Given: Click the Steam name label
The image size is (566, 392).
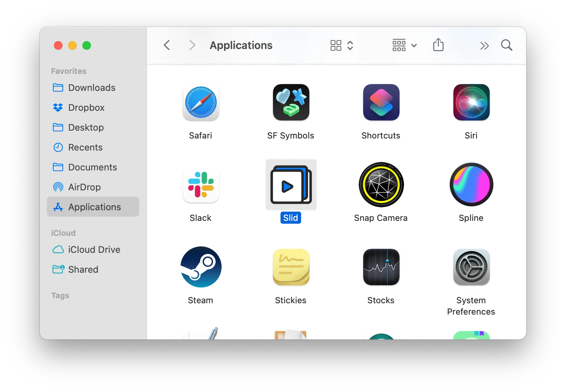Looking at the screenshot, I should tap(201, 300).
